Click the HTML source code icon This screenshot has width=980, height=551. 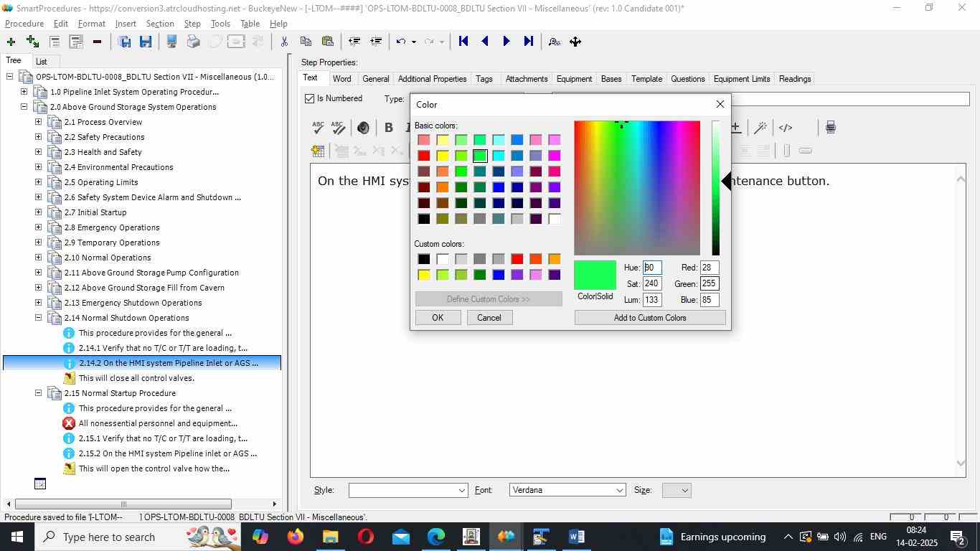coord(786,128)
